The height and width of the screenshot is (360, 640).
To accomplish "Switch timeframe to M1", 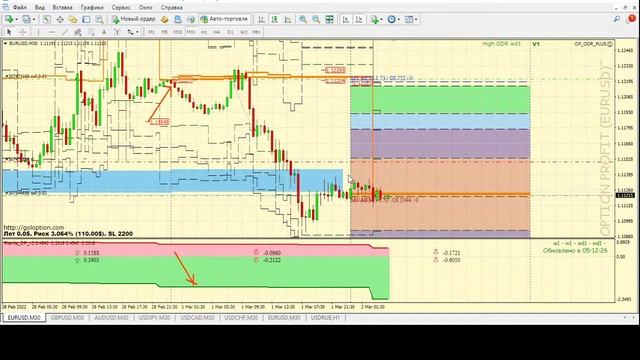I will (151, 32).
